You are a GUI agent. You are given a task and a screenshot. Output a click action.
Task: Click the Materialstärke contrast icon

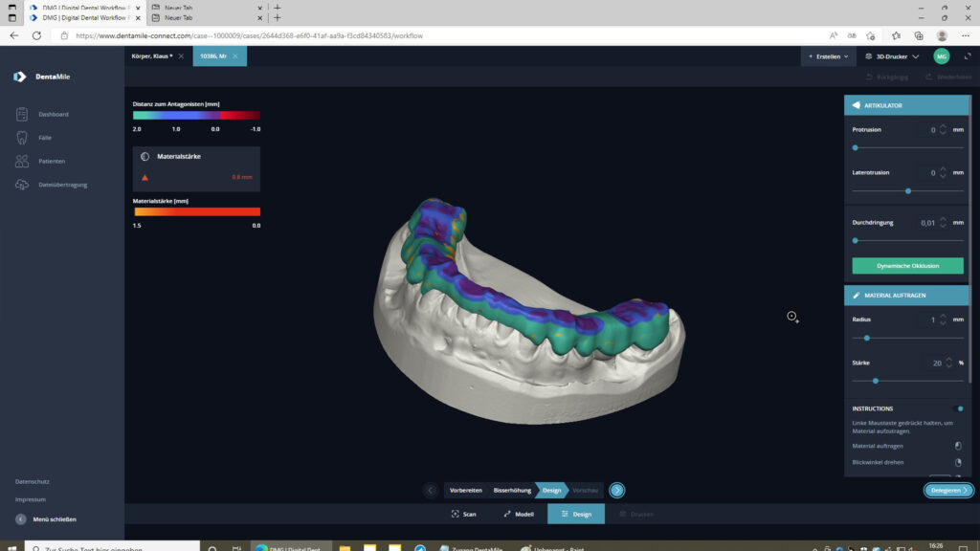point(145,156)
